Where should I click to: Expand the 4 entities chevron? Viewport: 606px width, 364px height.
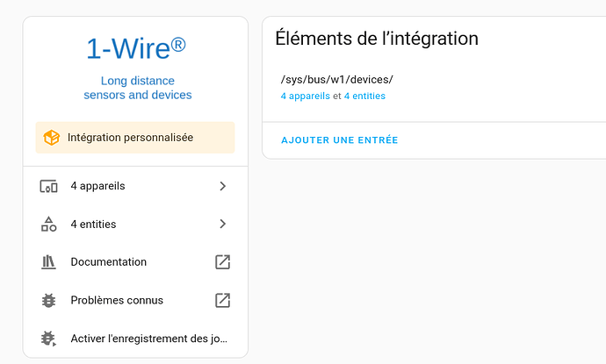click(222, 224)
